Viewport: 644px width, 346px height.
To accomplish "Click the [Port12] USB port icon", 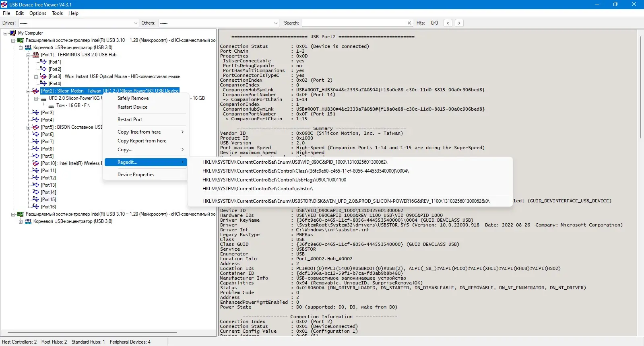I will click(x=35, y=178).
